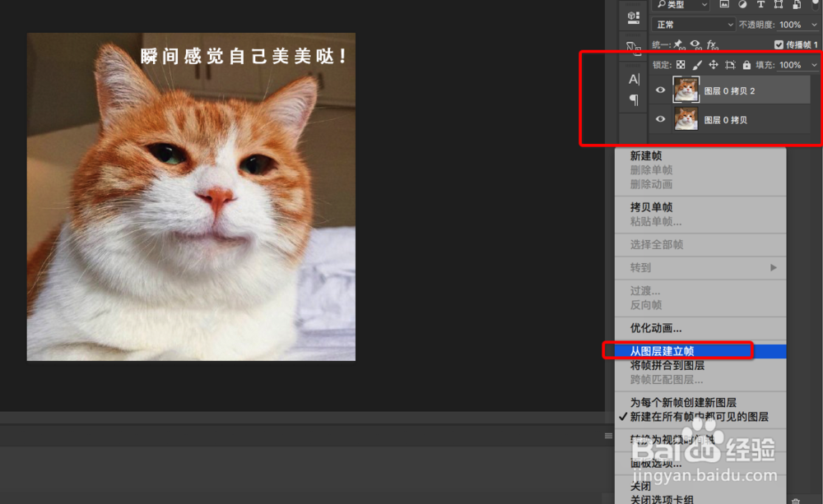Lock all layer properties with the padlock icon
823x504 pixels.
coord(747,65)
